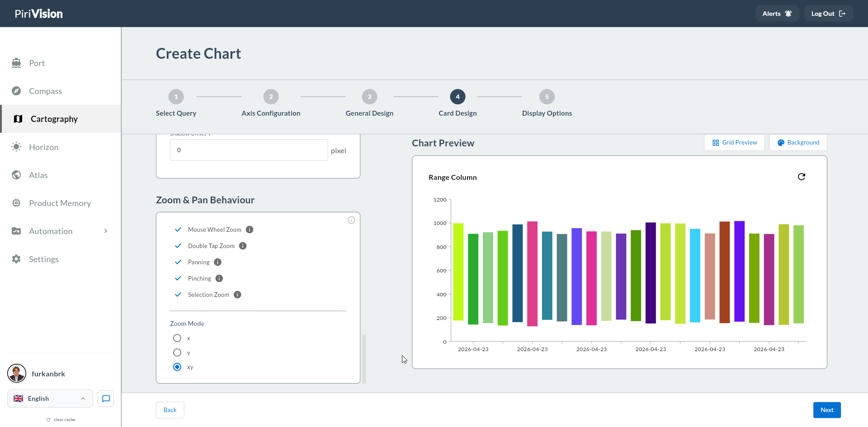Select the x zoom mode radio button

(177, 338)
